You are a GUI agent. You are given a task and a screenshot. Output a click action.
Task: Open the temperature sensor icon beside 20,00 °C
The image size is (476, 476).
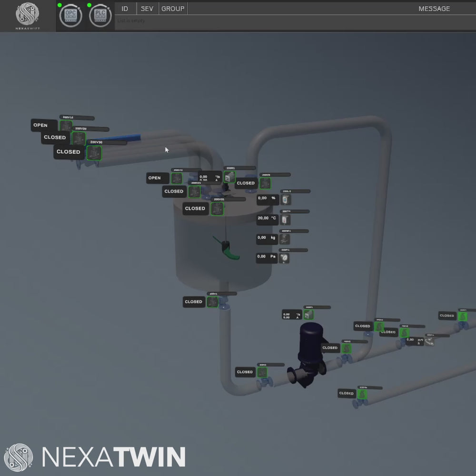click(x=285, y=219)
